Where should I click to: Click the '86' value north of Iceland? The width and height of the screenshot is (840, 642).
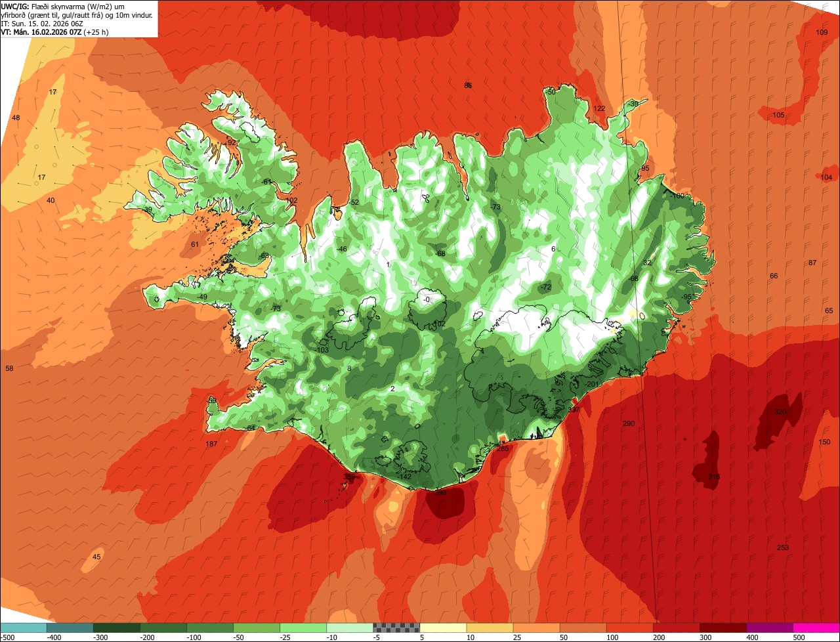click(x=468, y=85)
